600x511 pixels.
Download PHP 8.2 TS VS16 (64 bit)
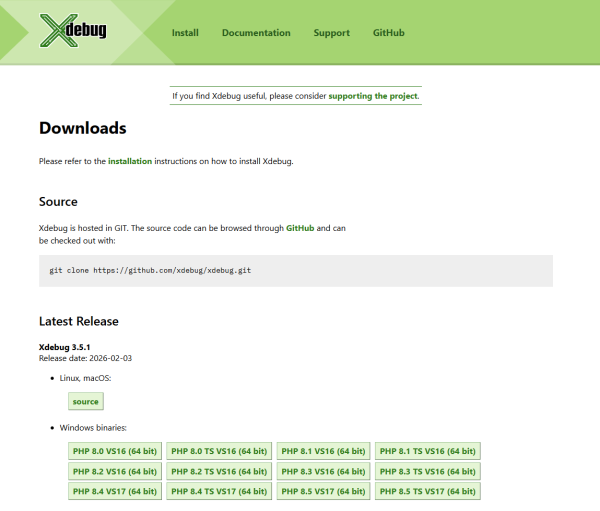[219, 471]
